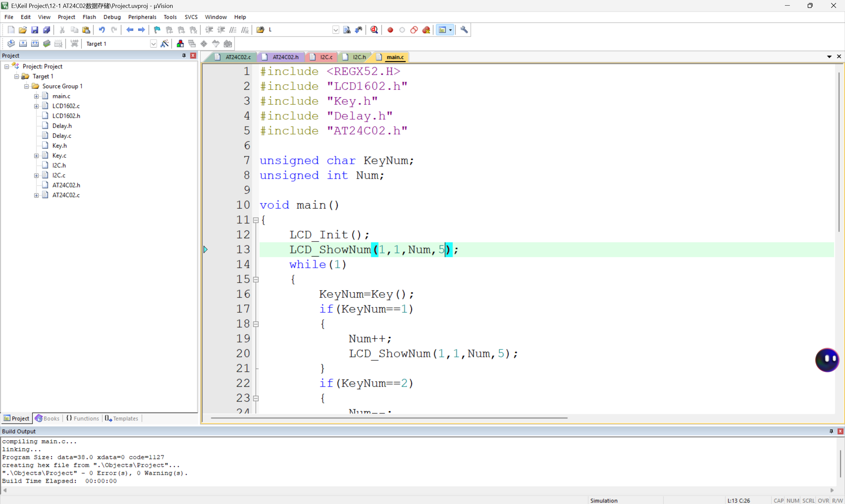The image size is (845, 504).
Task: Open the Peripherals menu
Action: tap(142, 17)
